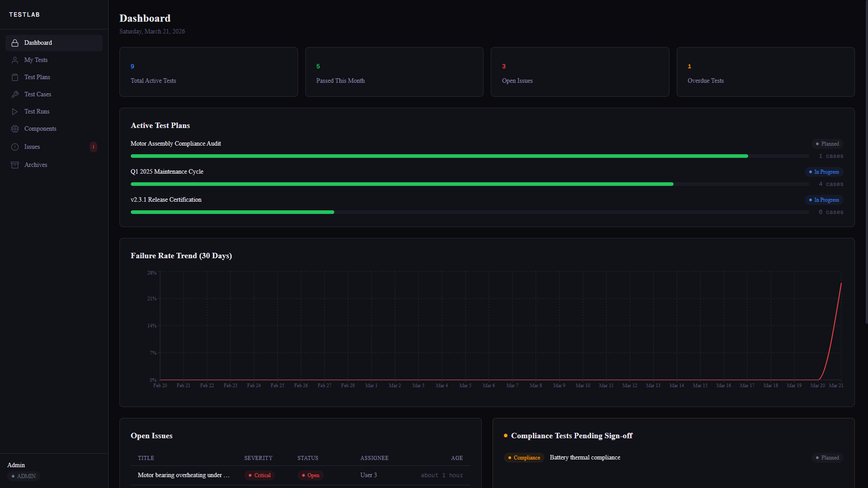Switch to the Open Issues section
The height and width of the screenshot is (488, 868).
[152, 436]
